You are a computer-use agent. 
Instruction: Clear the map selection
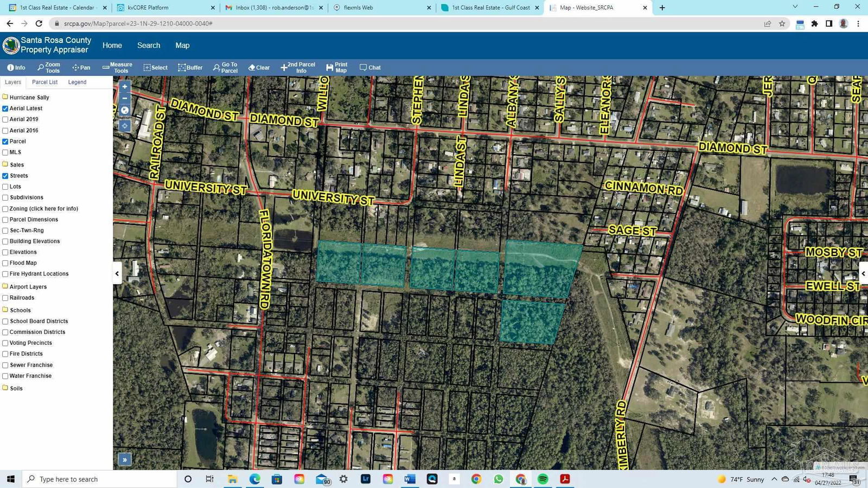point(259,68)
